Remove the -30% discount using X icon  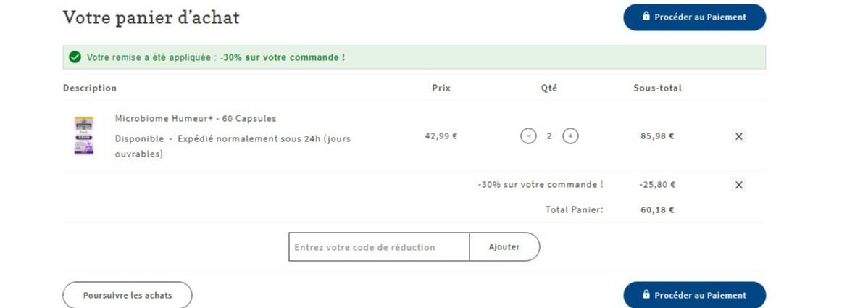(x=738, y=185)
